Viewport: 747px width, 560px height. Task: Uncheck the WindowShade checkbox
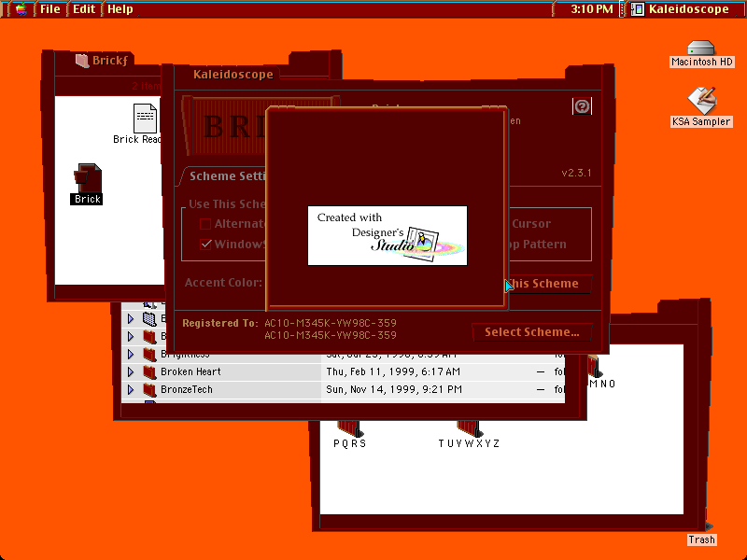pos(205,245)
